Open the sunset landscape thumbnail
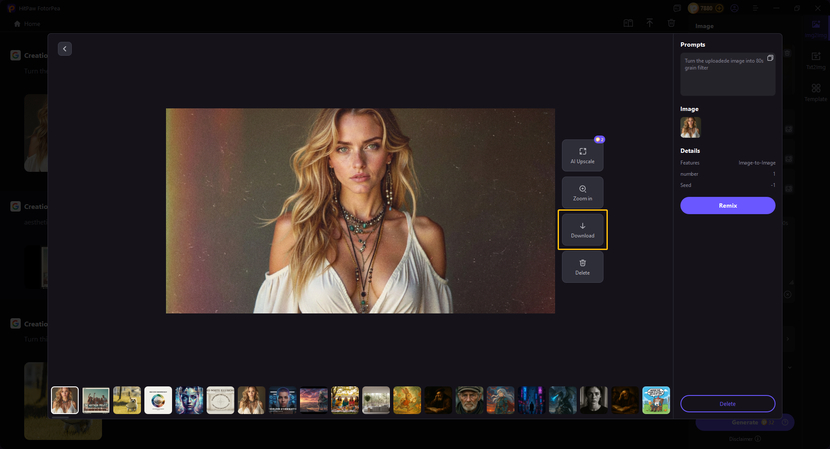Screen dimensions: 830x449 click(314, 400)
